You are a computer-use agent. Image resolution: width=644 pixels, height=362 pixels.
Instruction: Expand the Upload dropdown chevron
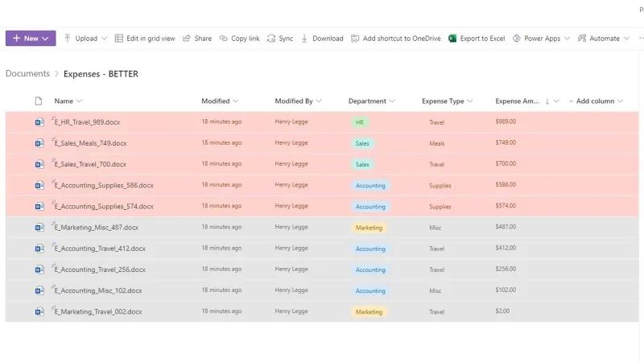coord(105,39)
